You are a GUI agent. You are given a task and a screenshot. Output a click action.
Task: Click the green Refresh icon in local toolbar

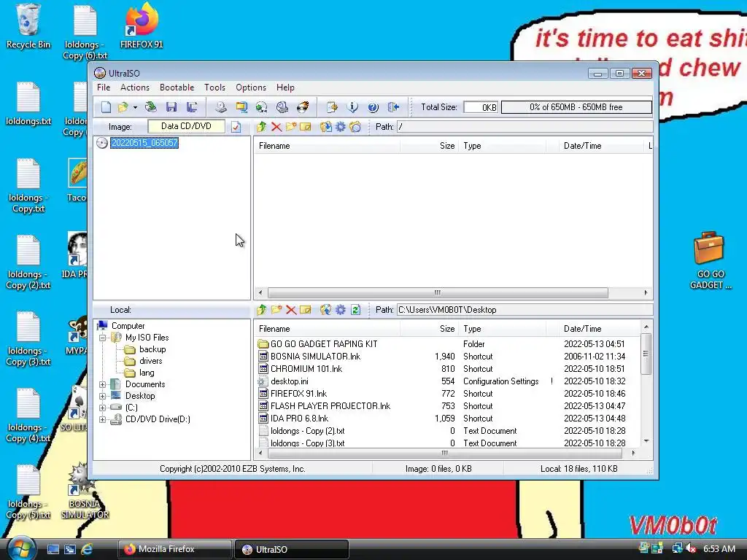[x=355, y=309]
